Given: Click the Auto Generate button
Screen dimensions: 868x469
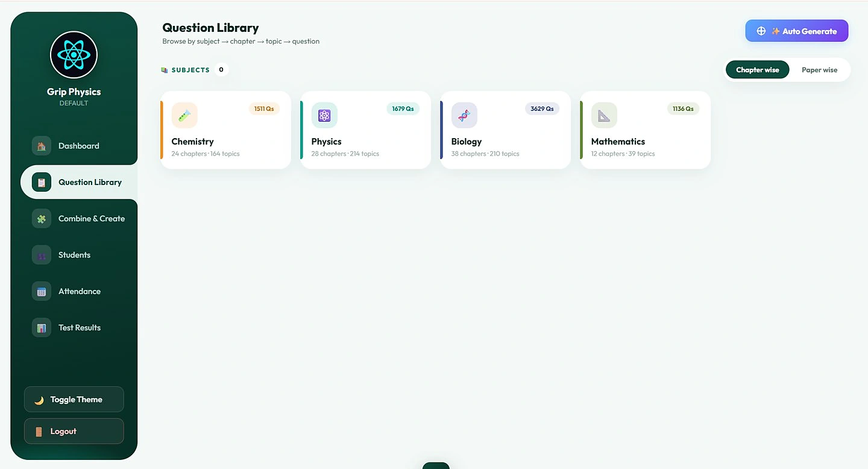Looking at the screenshot, I should pyautogui.click(x=797, y=31).
